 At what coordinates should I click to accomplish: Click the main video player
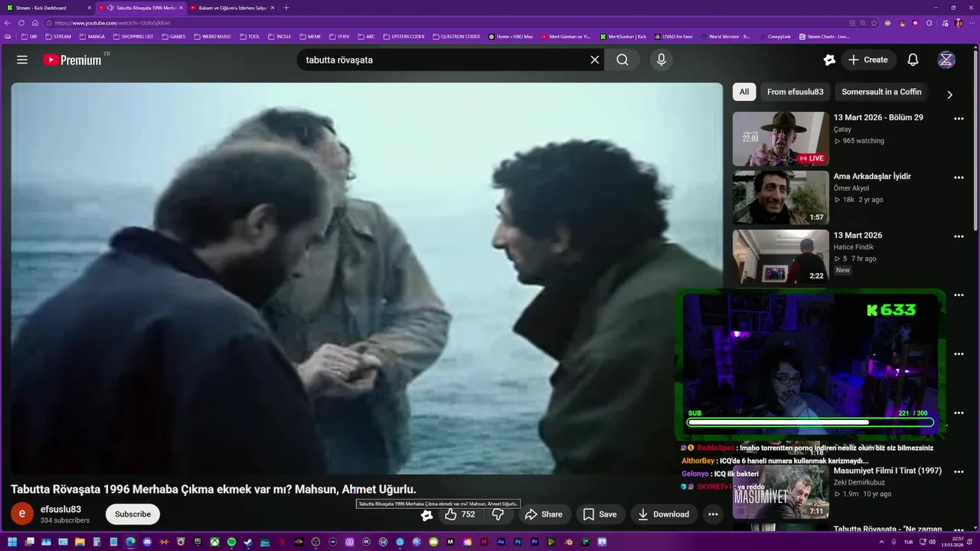coord(367,279)
